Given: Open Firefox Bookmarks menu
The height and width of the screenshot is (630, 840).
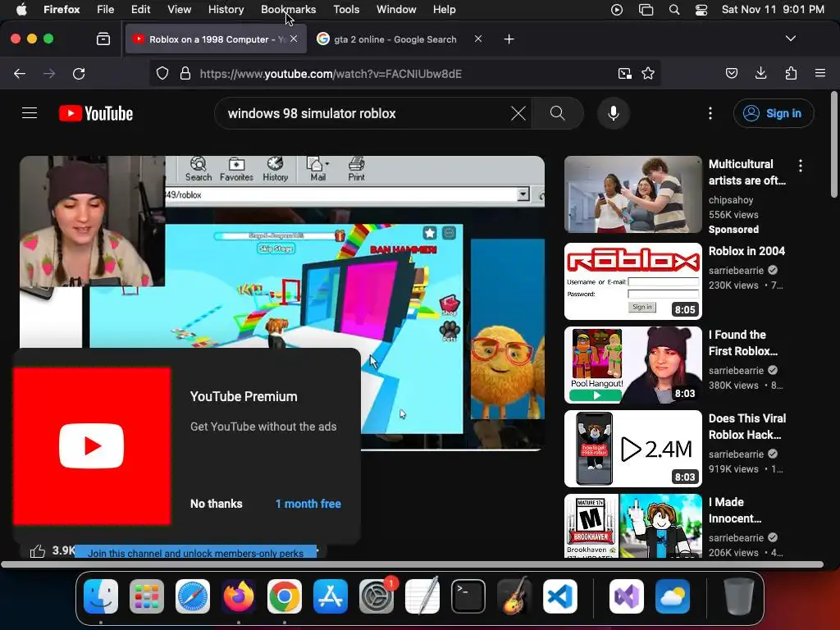Looking at the screenshot, I should tap(288, 10).
